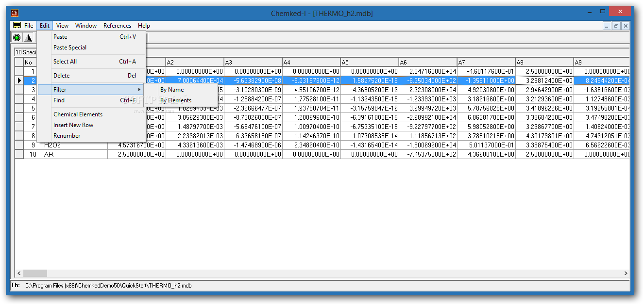Close the inner THERMO_h2.mdb document window

click(626, 26)
